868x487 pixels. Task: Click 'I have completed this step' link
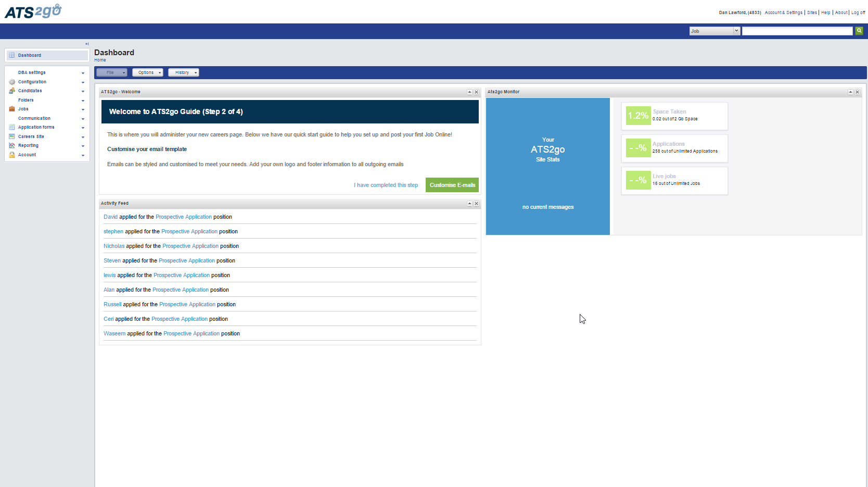coord(386,185)
